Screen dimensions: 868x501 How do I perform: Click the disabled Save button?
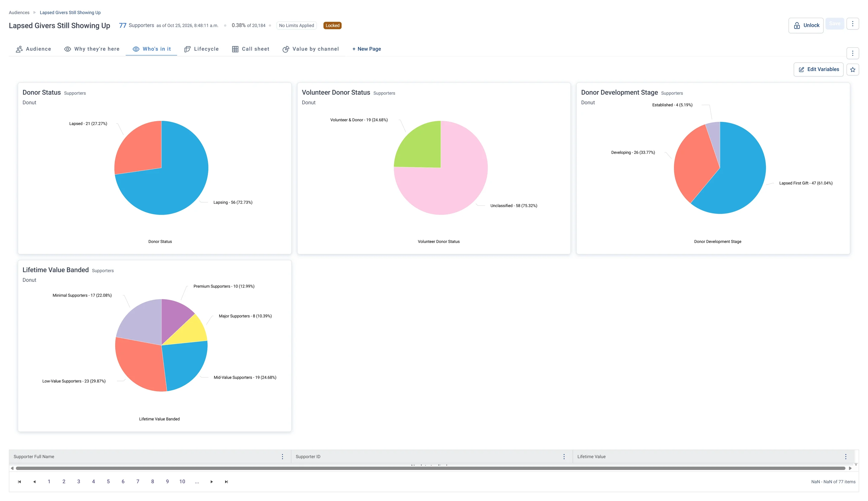(834, 24)
